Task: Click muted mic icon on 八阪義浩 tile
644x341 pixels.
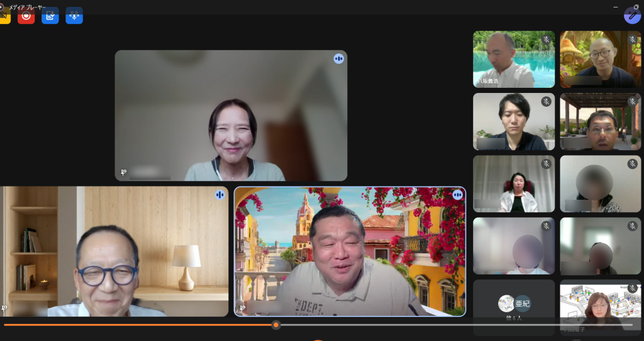Action: (x=546, y=40)
